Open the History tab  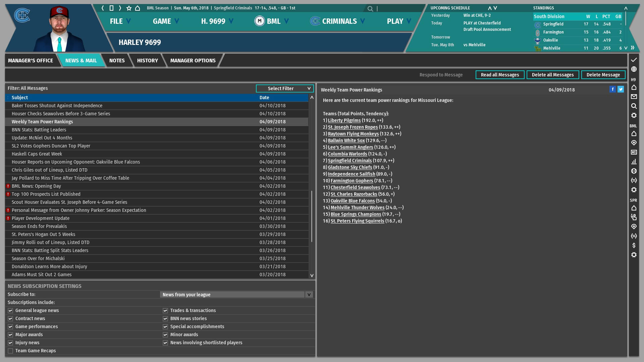[147, 61]
